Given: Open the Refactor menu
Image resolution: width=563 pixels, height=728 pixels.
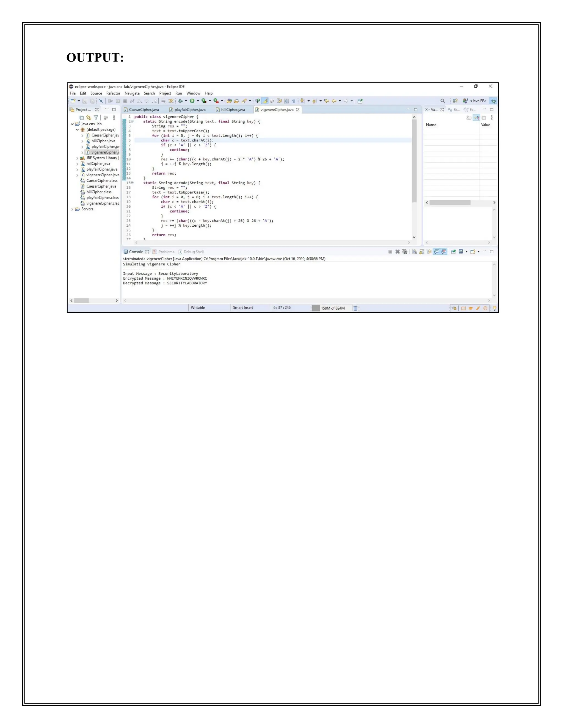Looking at the screenshot, I should 113,93.
